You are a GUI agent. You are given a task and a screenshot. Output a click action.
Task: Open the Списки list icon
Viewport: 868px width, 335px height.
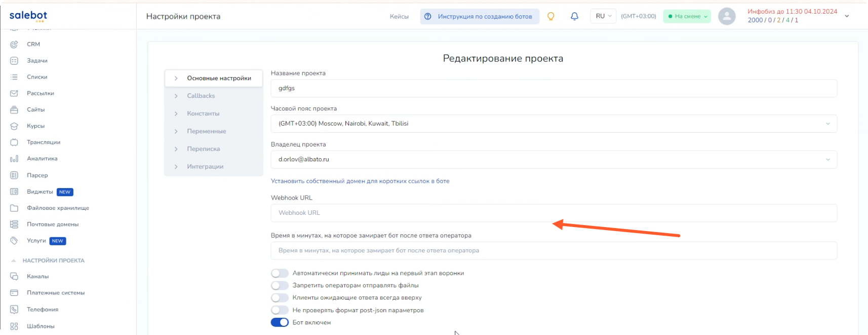(x=14, y=77)
